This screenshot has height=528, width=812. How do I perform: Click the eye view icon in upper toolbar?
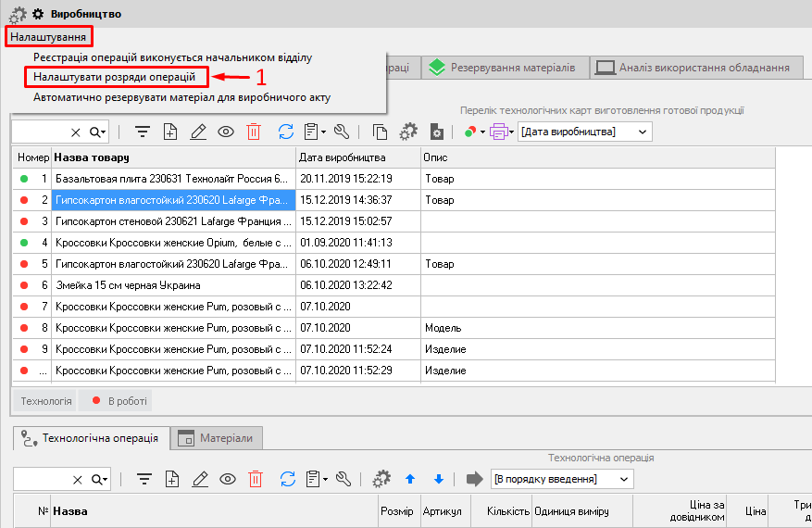pyautogui.click(x=226, y=132)
